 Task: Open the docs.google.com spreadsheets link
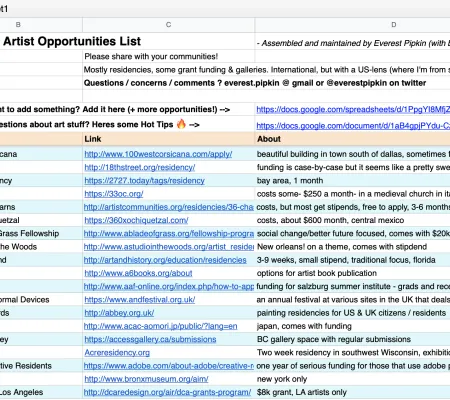353,109
